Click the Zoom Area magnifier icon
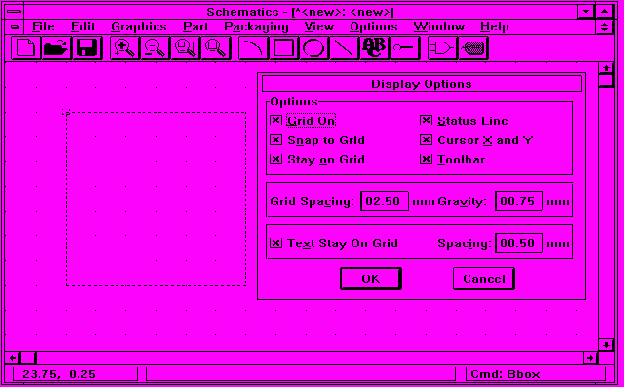624x387 pixels. tap(185, 48)
